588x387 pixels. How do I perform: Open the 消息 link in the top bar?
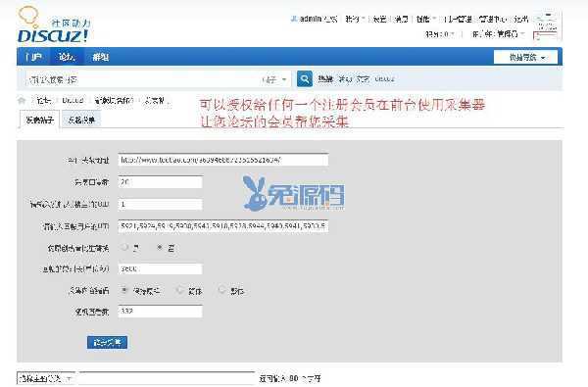[x=401, y=19]
